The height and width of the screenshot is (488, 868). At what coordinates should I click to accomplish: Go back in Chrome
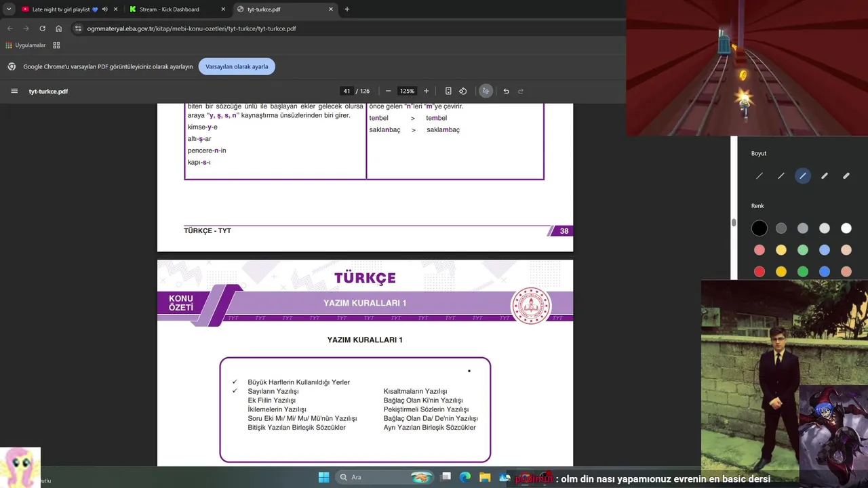pos(9,28)
